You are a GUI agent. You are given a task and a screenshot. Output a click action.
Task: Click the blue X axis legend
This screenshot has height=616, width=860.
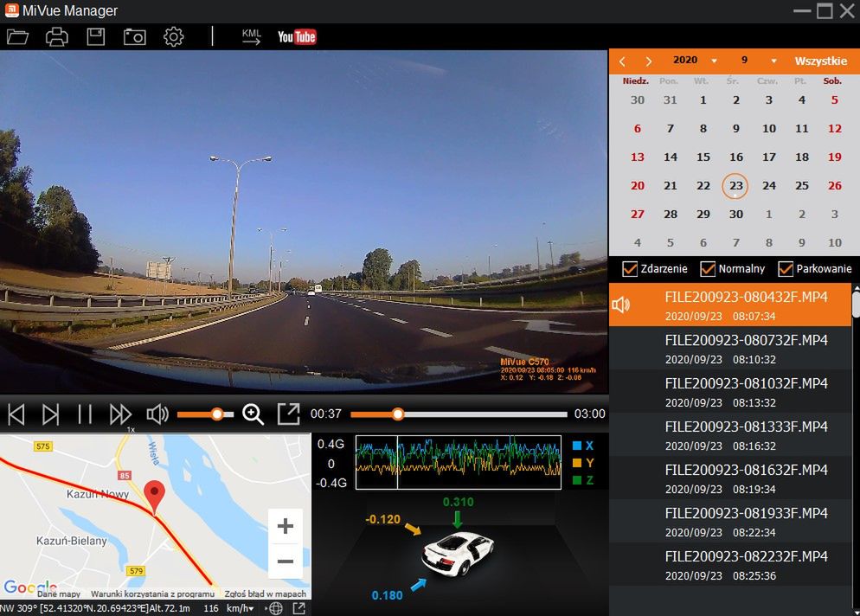point(582,446)
